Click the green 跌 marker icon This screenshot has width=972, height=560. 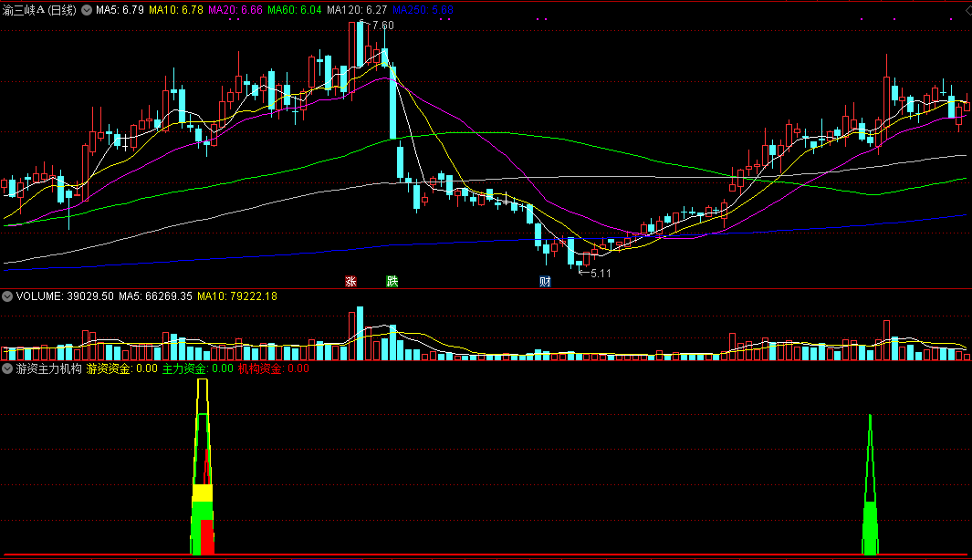pyautogui.click(x=392, y=281)
